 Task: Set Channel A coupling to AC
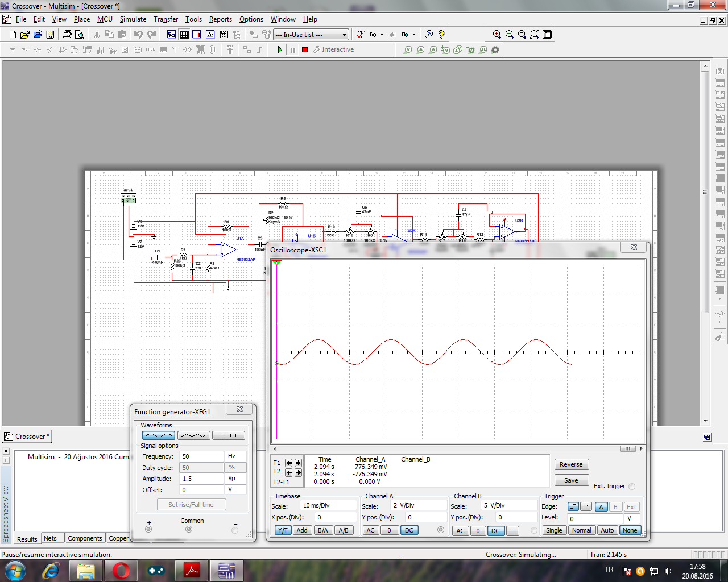pos(370,530)
